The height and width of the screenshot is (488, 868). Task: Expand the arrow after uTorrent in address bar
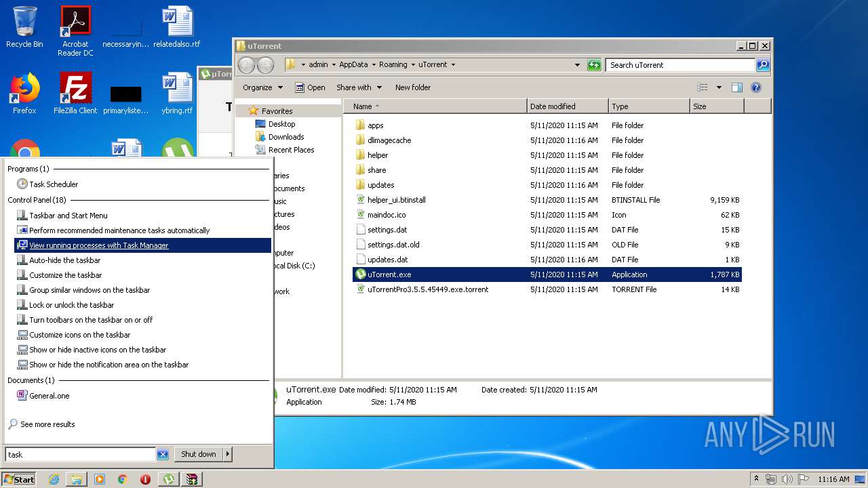[x=453, y=65]
